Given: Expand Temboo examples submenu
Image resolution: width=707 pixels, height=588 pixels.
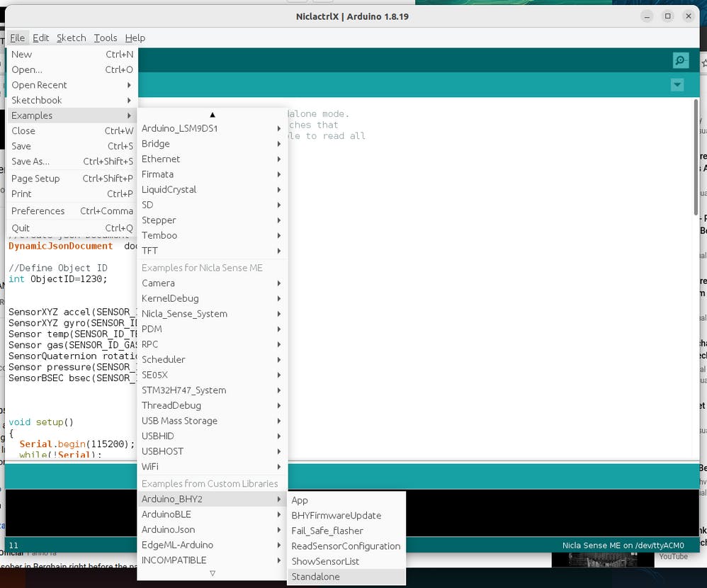Looking at the screenshot, I should pyautogui.click(x=212, y=236).
